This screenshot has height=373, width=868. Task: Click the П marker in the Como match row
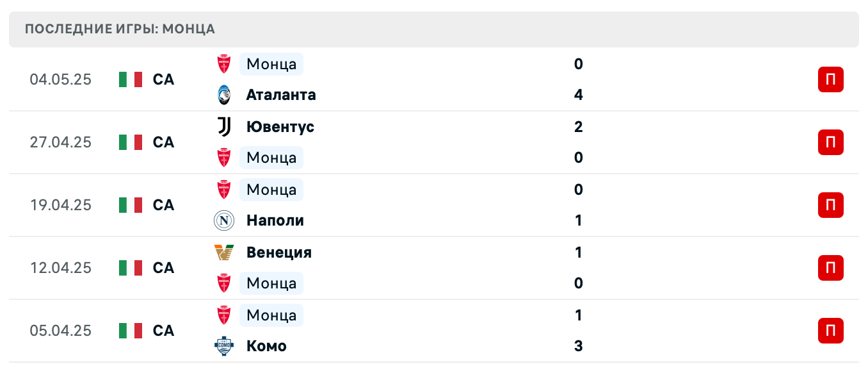(x=830, y=331)
